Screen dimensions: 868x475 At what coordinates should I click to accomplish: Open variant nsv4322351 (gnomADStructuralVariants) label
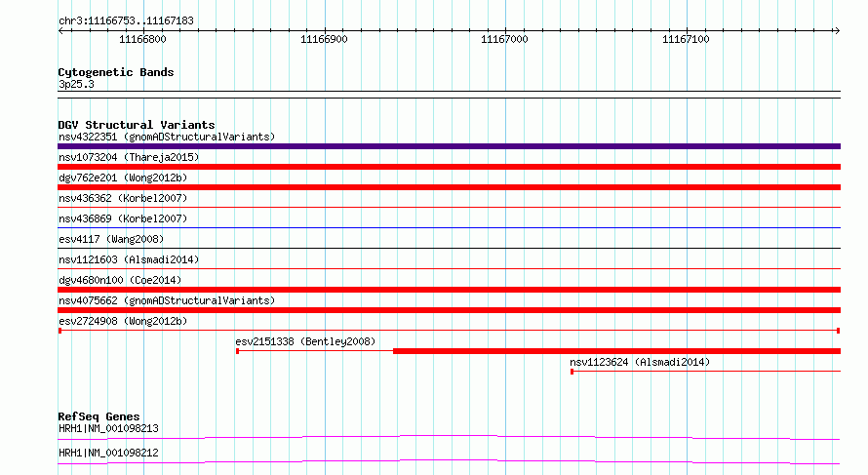coord(167,137)
